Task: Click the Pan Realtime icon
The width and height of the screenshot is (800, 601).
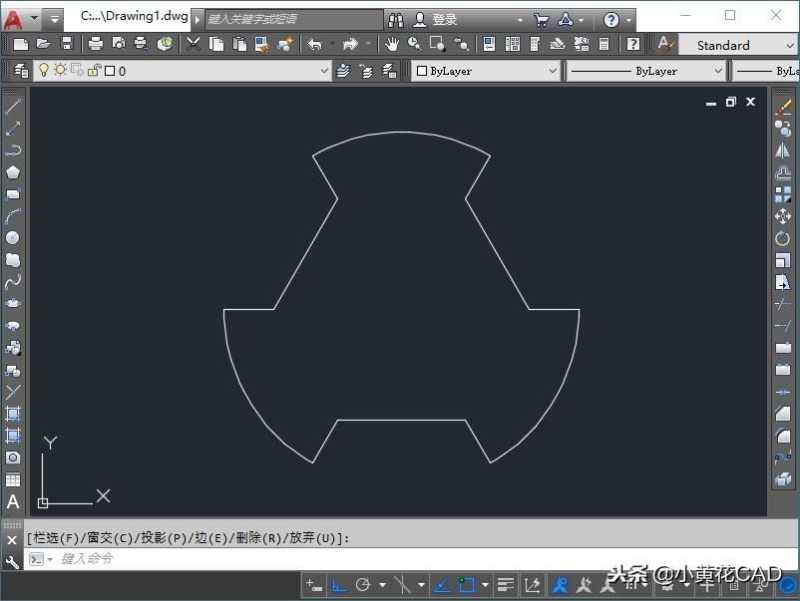Action: [x=391, y=44]
